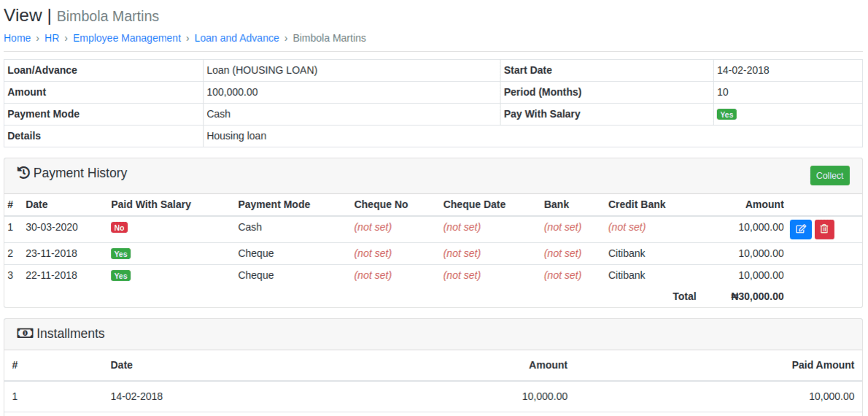This screenshot has width=868, height=416.
Task: Click the Paid With Salary column header
Action: (x=151, y=204)
